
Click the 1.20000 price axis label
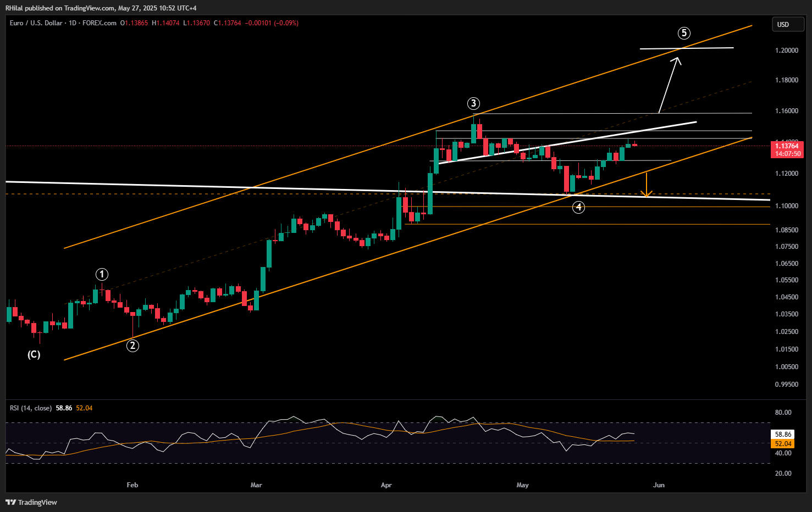pos(787,51)
